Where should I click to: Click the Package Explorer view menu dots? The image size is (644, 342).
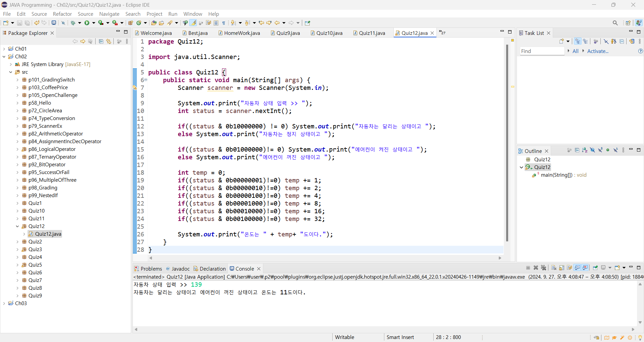pyautogui.click(x=127, y=41)
